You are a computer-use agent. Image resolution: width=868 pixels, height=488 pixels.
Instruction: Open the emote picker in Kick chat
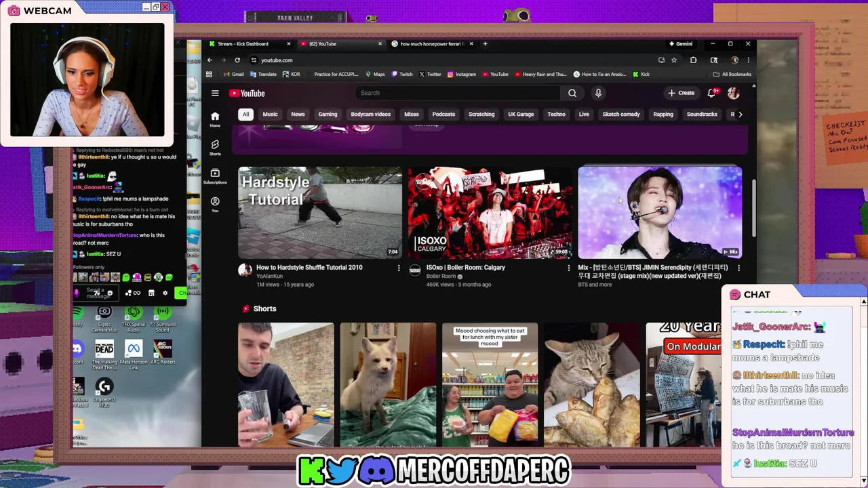click(x=109, y=293)
